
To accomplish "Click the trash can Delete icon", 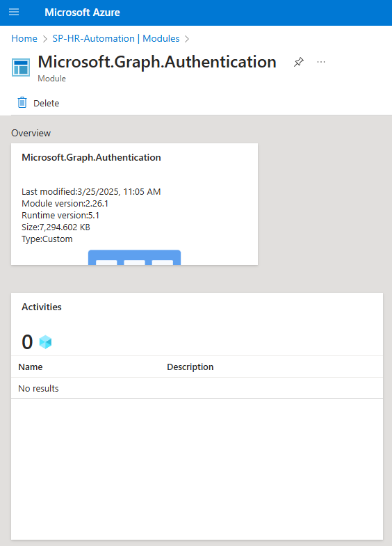I will (x=22, y=103).
